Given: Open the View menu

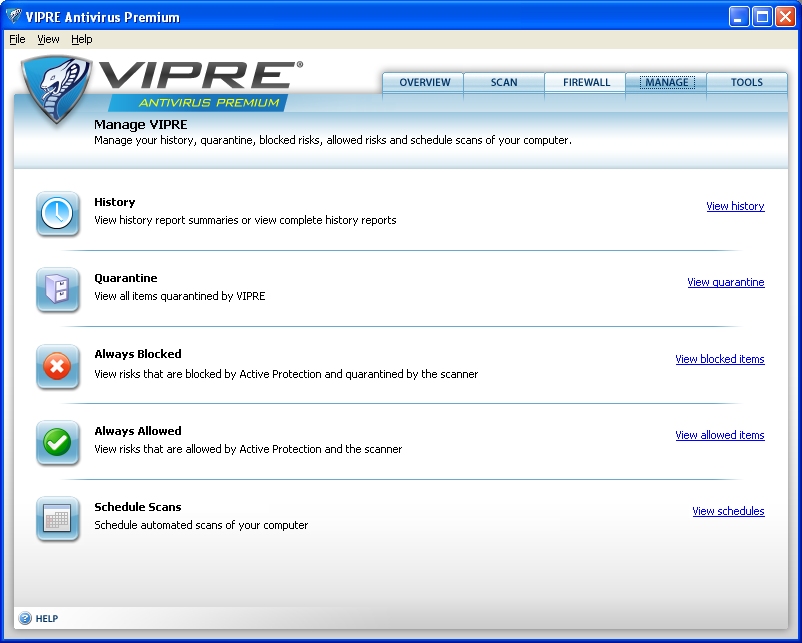Looking at the screenshot, I should (48, 39).
